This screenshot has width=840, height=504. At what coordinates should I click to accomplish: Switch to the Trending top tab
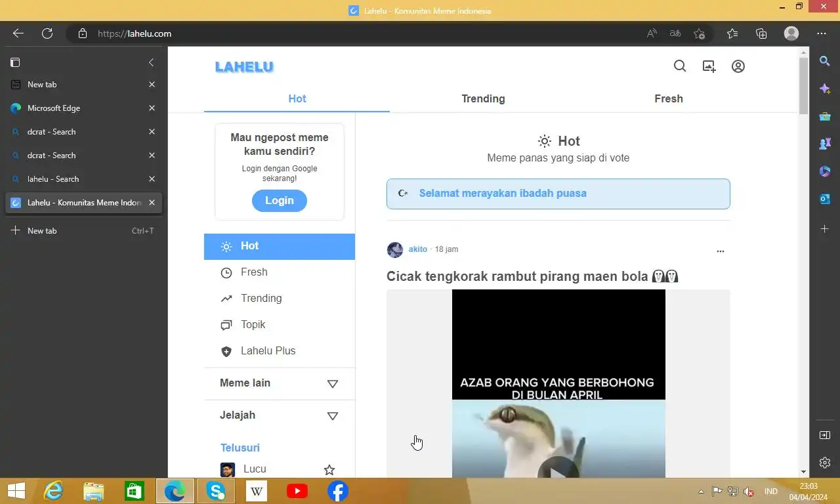click(483, 98)
